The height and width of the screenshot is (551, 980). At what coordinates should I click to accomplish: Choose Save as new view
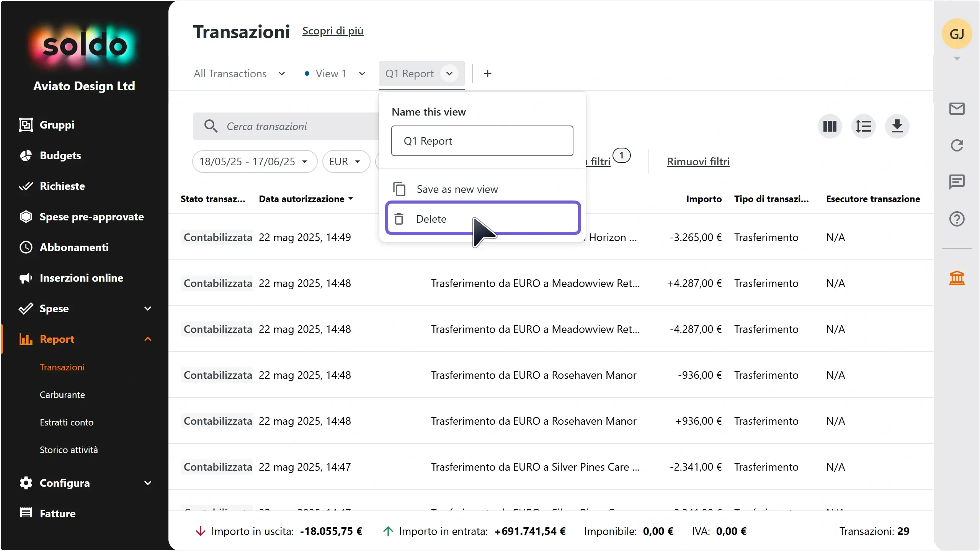[x=482, y=189]
